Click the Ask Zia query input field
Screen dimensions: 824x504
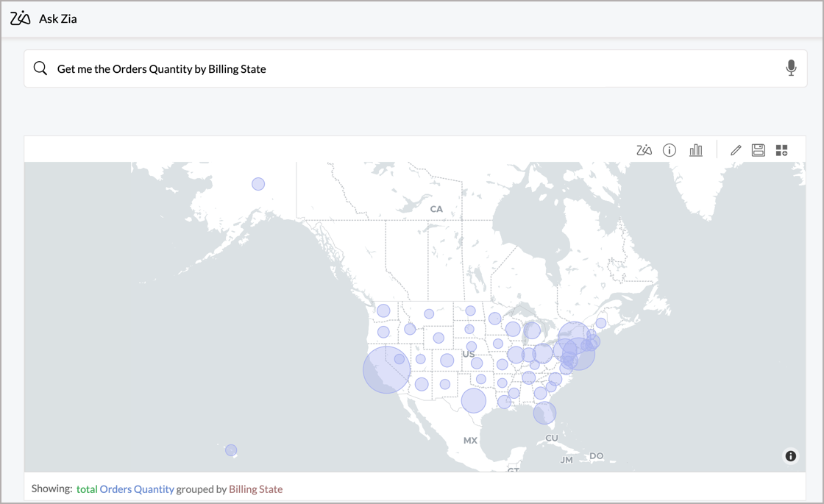coord(412,68)
